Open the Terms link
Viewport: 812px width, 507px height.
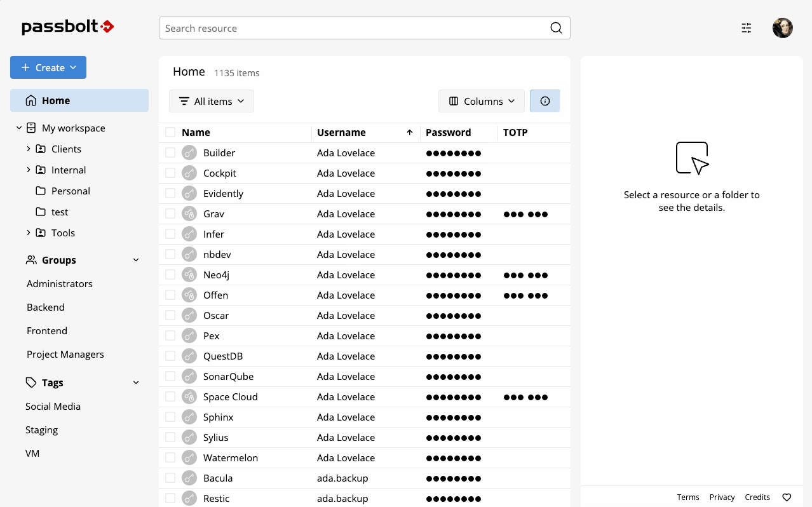pos(688,497)
